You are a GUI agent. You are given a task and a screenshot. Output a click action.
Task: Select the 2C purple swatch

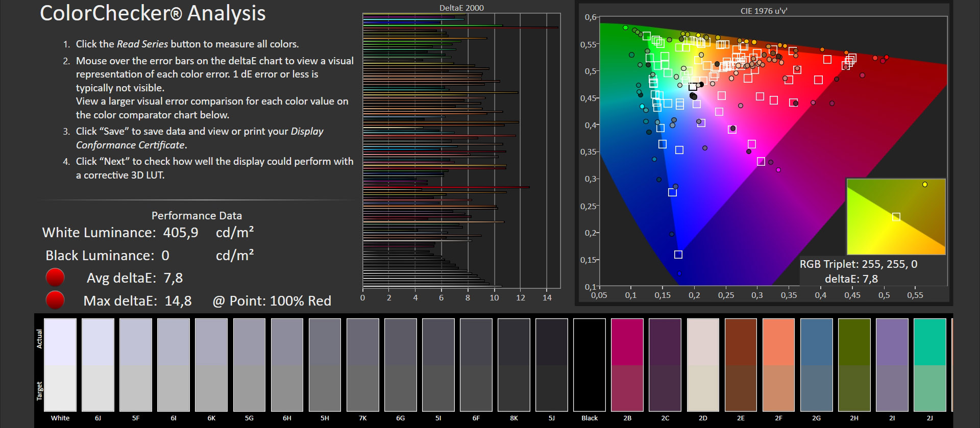(665, 365)
